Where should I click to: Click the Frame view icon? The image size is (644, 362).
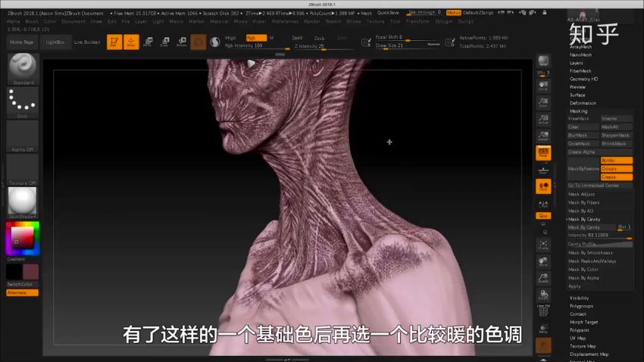pyautogui.click(x=543, y=245)
